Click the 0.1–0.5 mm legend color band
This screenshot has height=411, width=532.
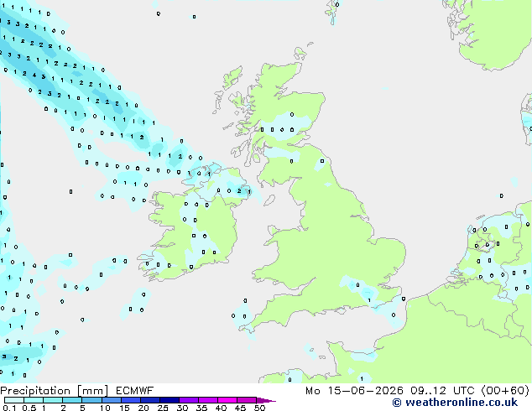tap(14, 400)
